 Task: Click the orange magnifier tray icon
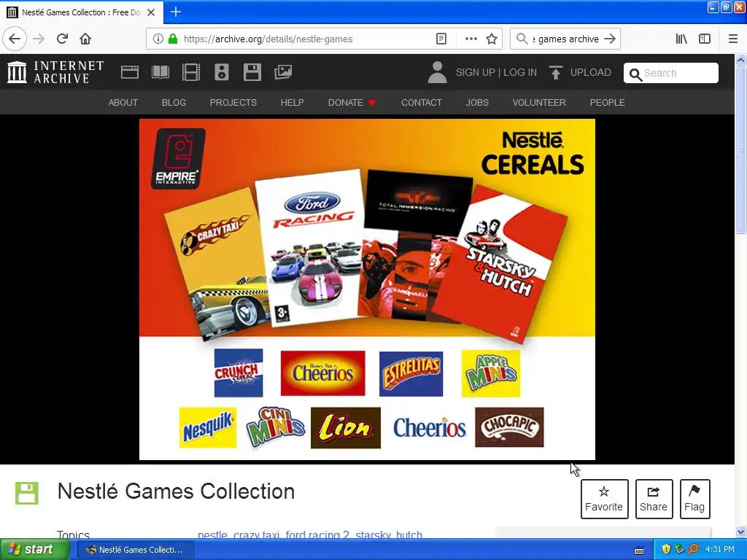pyautogui.click(x=693, y=550)
